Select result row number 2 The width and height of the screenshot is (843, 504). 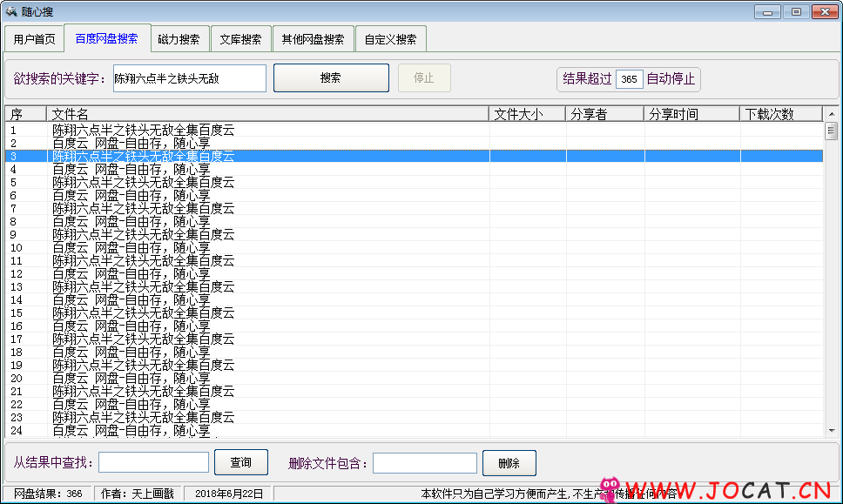(414, 143)
